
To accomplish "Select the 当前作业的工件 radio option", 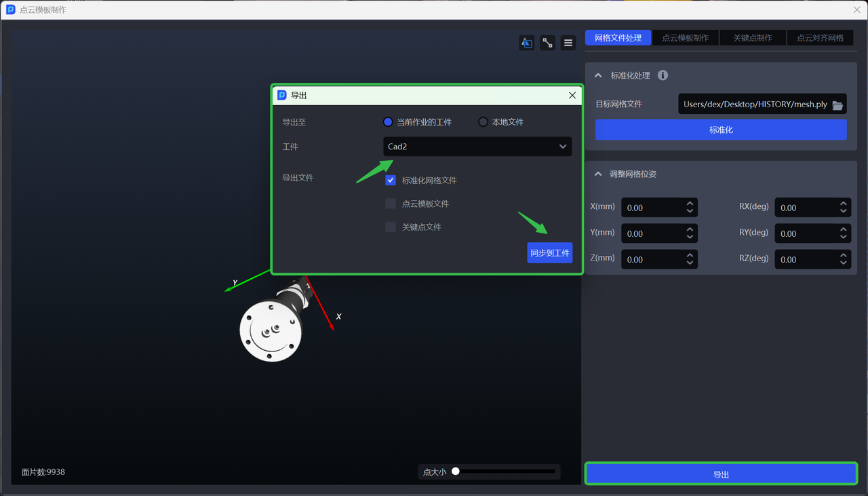I will click(388, 122).
